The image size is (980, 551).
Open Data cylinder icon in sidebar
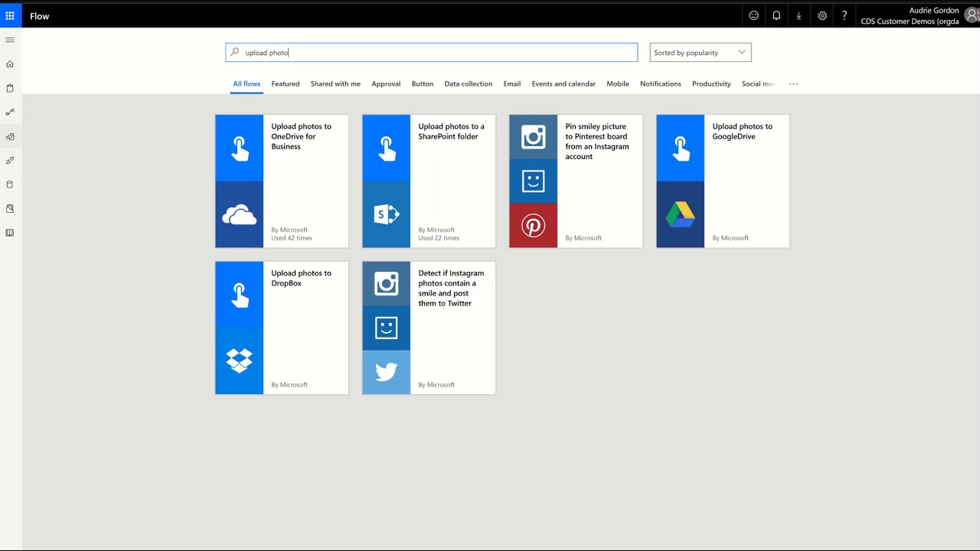(10, 184)
